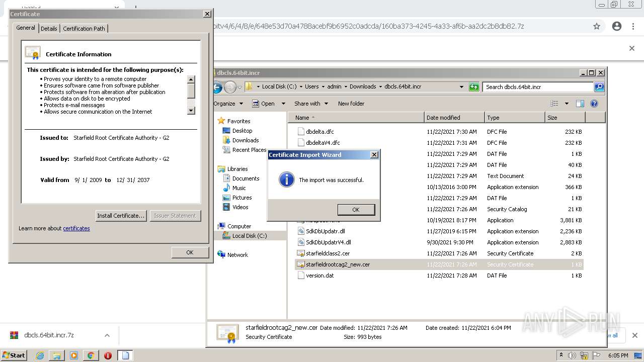Open the Certification Path tab

(84, 29)
